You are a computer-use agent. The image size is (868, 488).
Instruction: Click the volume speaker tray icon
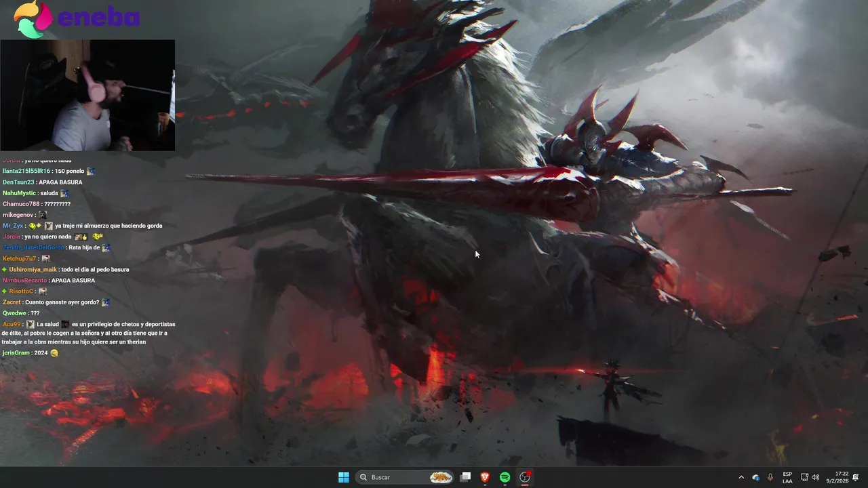click(x=815, y=477)
